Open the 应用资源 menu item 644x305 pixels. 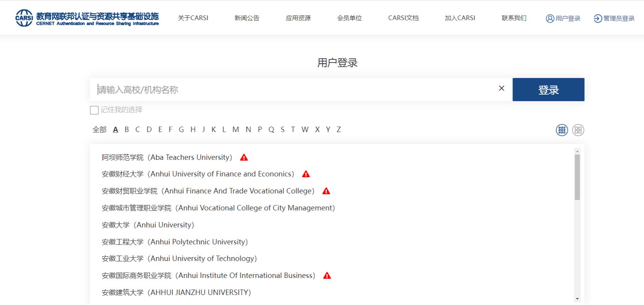[x=298, y=18]
